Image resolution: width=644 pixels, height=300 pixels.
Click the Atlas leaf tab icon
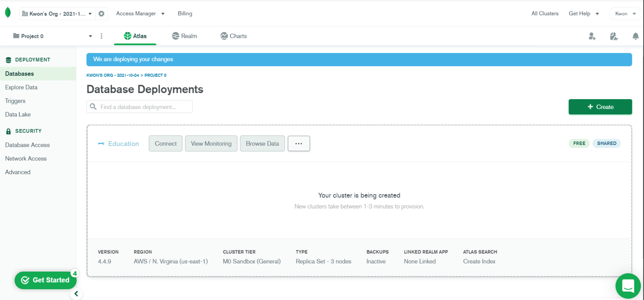[x=128, y=36]
